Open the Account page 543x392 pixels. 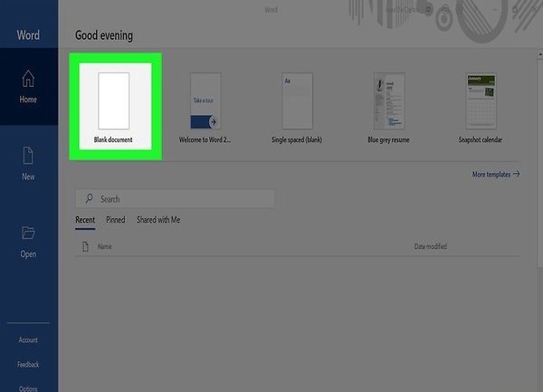(28, 340)
